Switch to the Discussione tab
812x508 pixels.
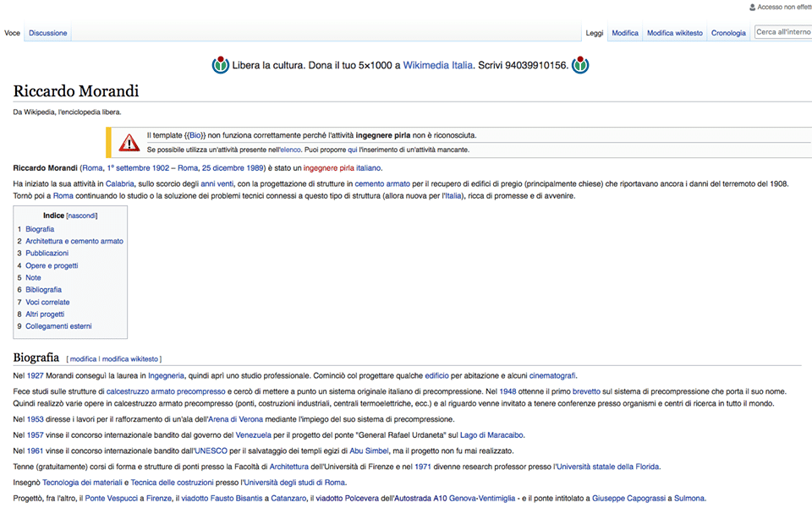click(48, 33)
